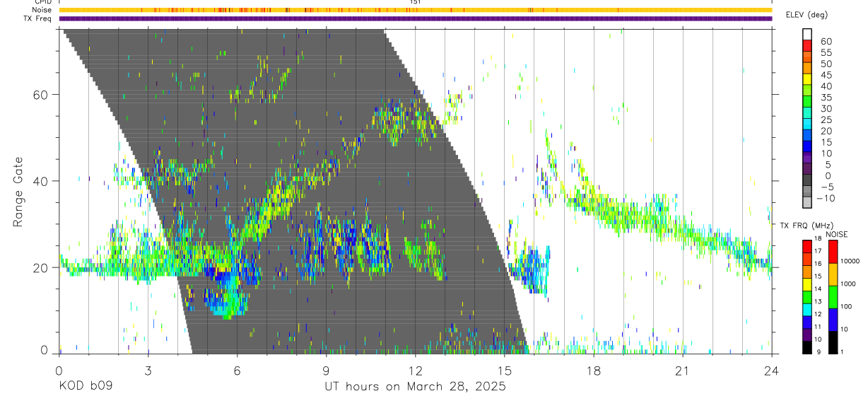Image resolution: width=868 pixels, height=401 pixels.
Task: Click the 'Range Gate' y-axis title
Action: (x=19, y=192)
